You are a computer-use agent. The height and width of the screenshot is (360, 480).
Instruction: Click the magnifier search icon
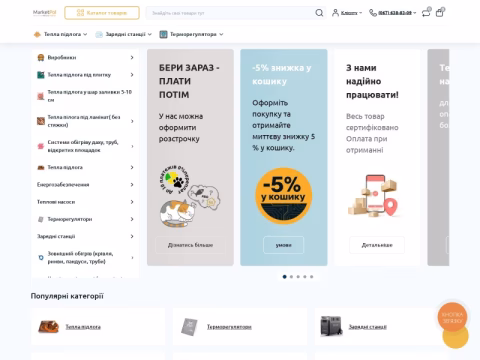319,13
